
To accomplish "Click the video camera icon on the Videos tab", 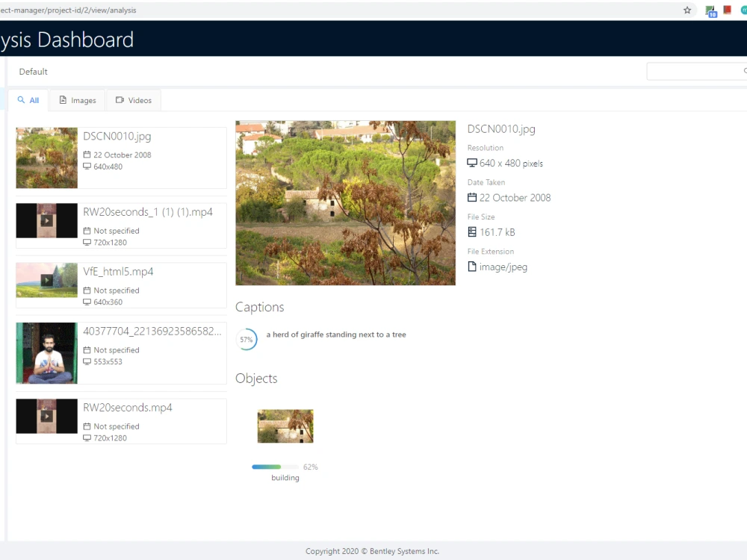I will [119, 99].
